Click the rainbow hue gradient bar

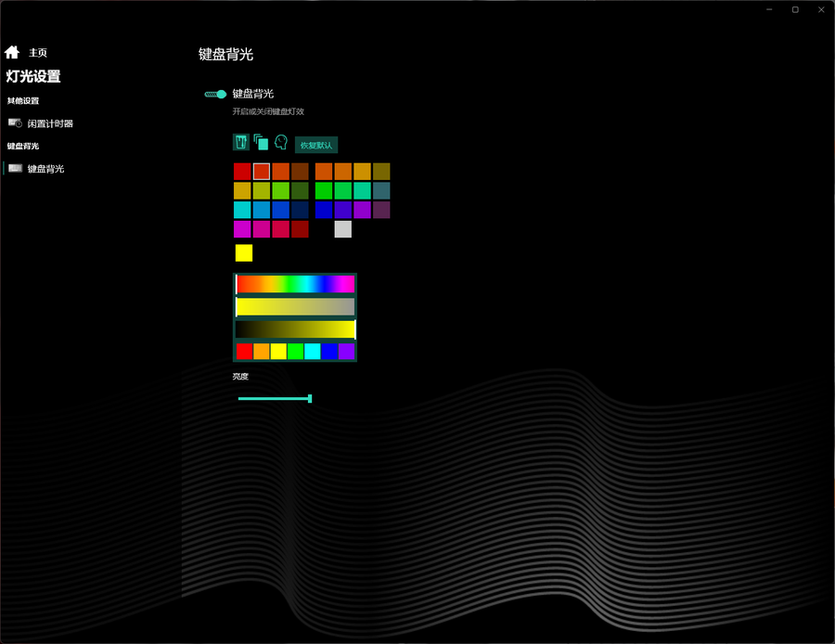point(296,284)
